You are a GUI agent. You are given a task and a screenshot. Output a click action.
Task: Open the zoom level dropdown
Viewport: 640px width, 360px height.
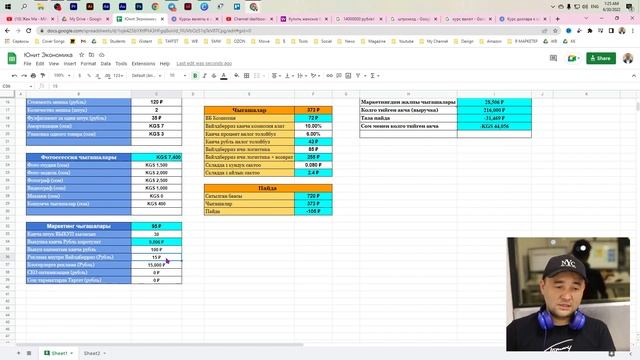(62, 76)
